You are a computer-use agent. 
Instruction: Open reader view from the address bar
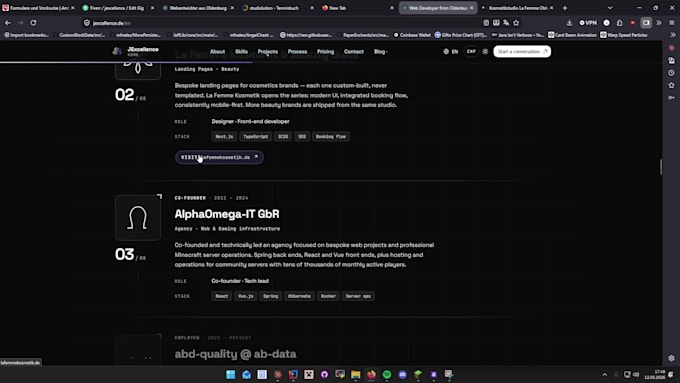[486, 23]
